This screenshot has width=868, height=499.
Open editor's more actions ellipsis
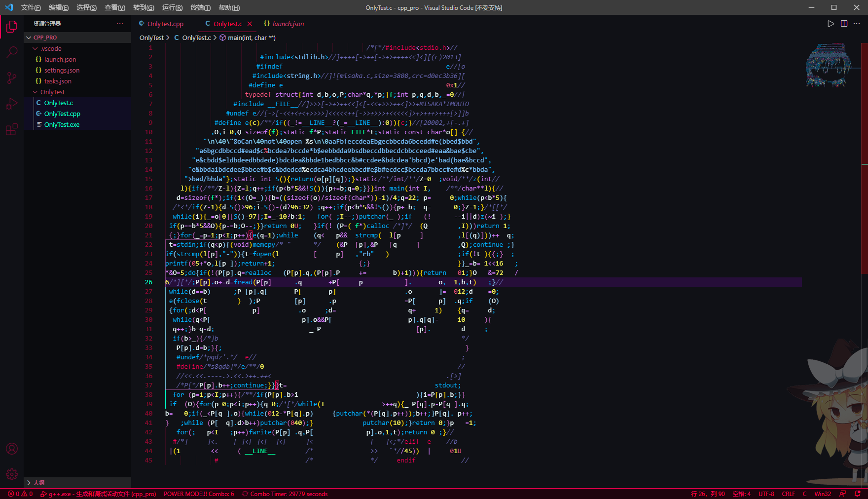pos(857,24)
